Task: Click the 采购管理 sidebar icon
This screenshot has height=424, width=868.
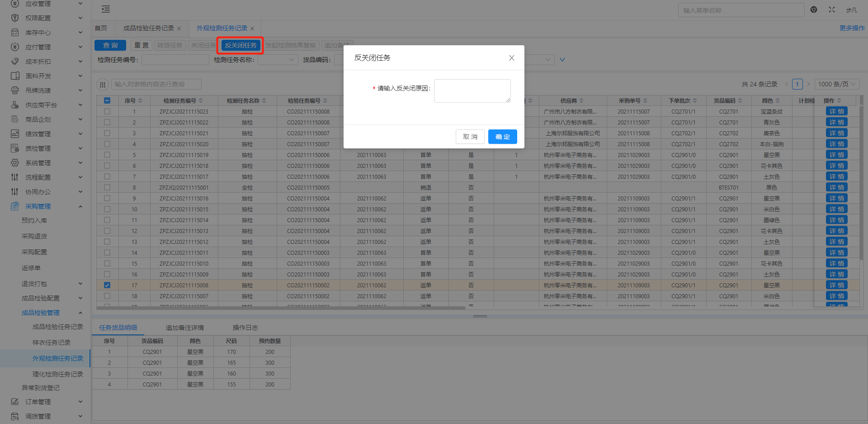Action: [x=15, y=206]
